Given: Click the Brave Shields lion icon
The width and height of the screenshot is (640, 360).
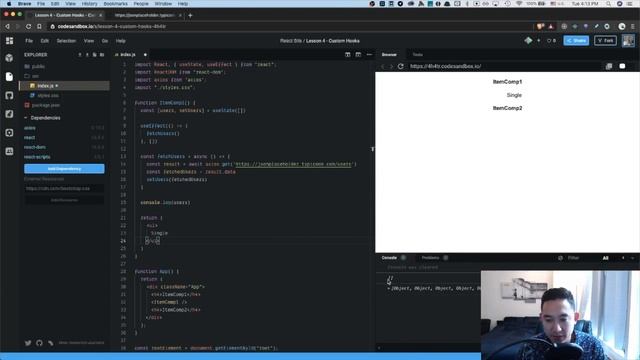Looking at the screenshot, I should pos(540,27).
